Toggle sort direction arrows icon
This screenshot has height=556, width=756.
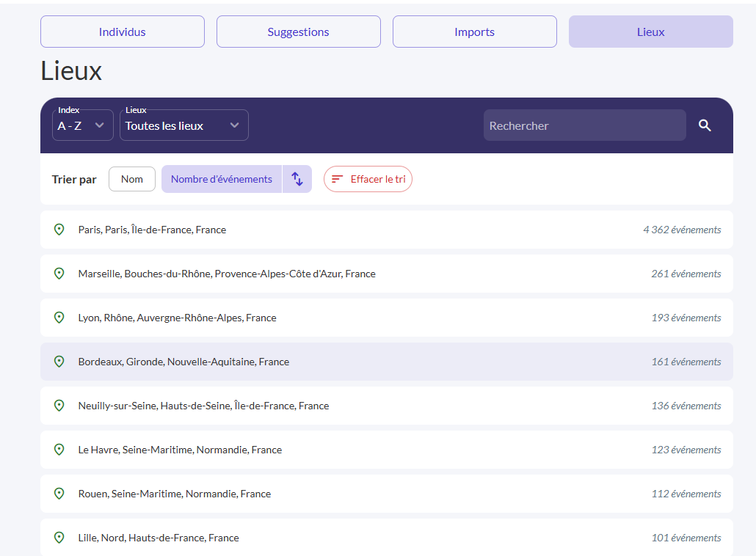click(297, 179)
